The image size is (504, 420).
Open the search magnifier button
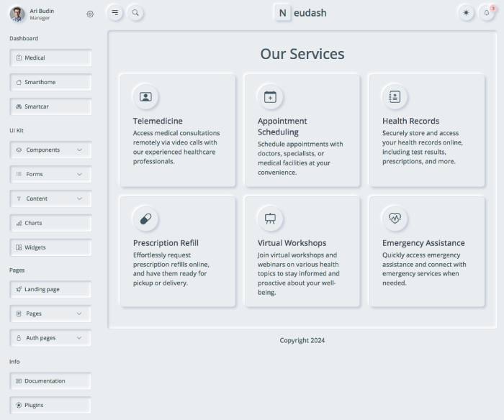(x=135, y=13)
